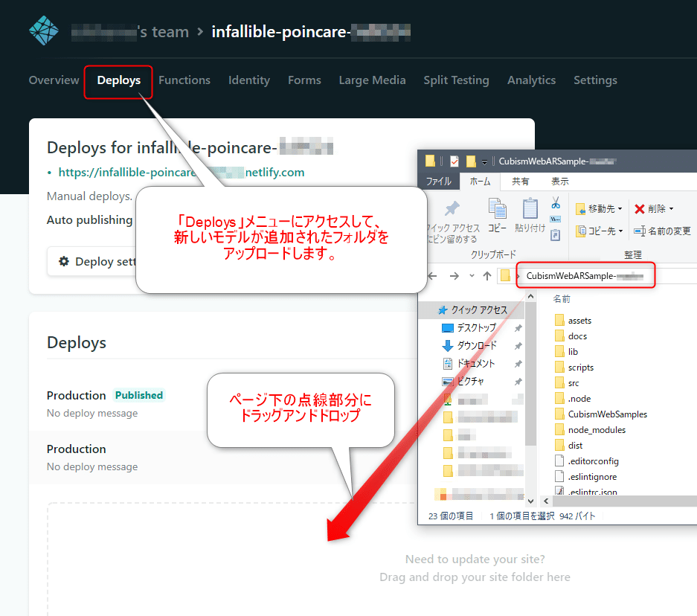Select the CubismWebSamples folder
697x616 pixels.
[601, 414]
